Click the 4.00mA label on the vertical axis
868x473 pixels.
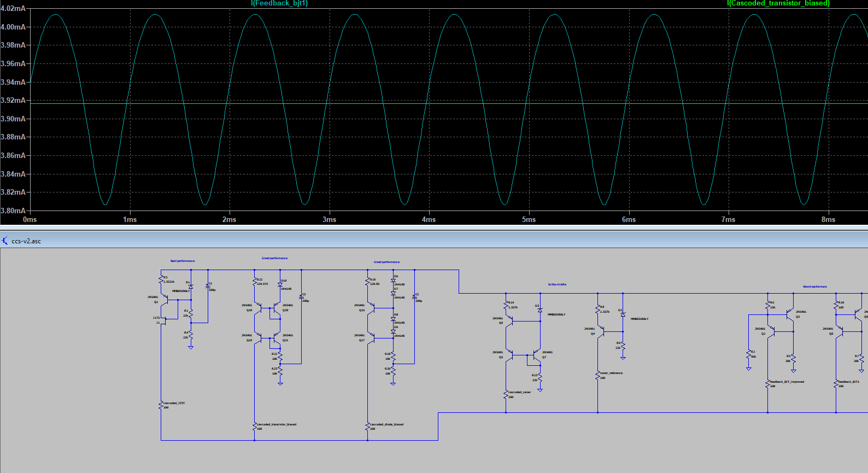[13, 27]
